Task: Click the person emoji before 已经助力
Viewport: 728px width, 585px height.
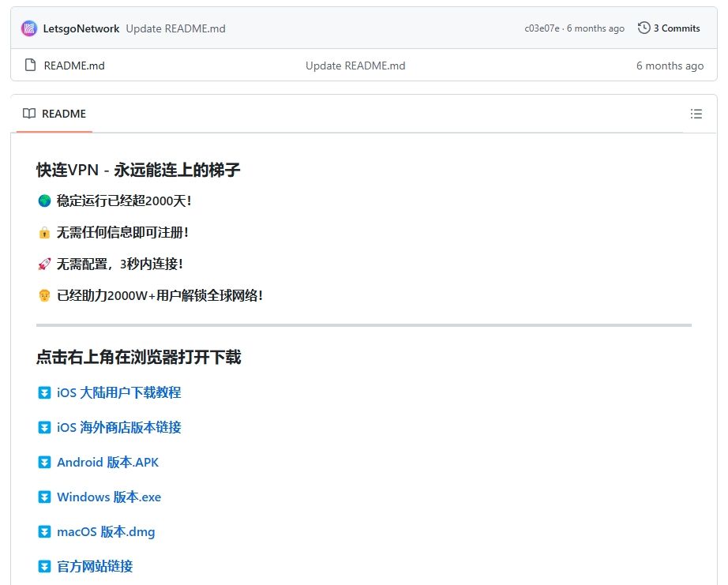Action: [44, 296]
